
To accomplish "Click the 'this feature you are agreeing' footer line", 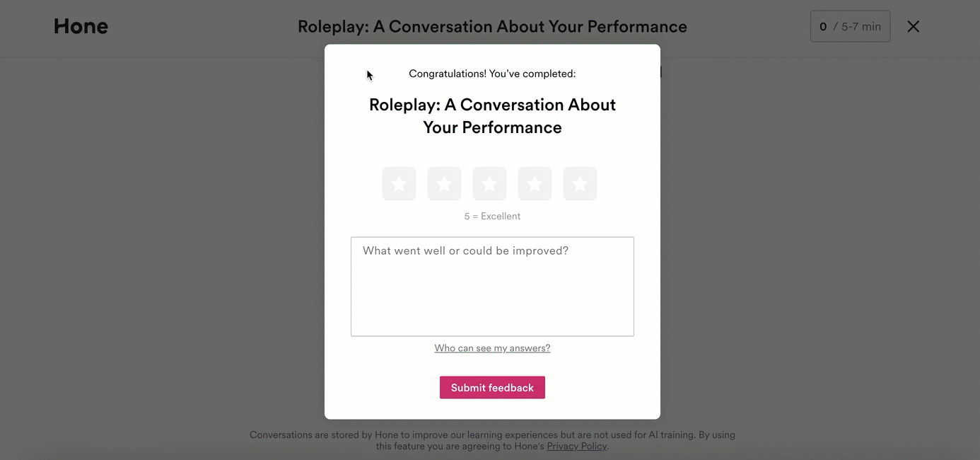I will point(460,447).
